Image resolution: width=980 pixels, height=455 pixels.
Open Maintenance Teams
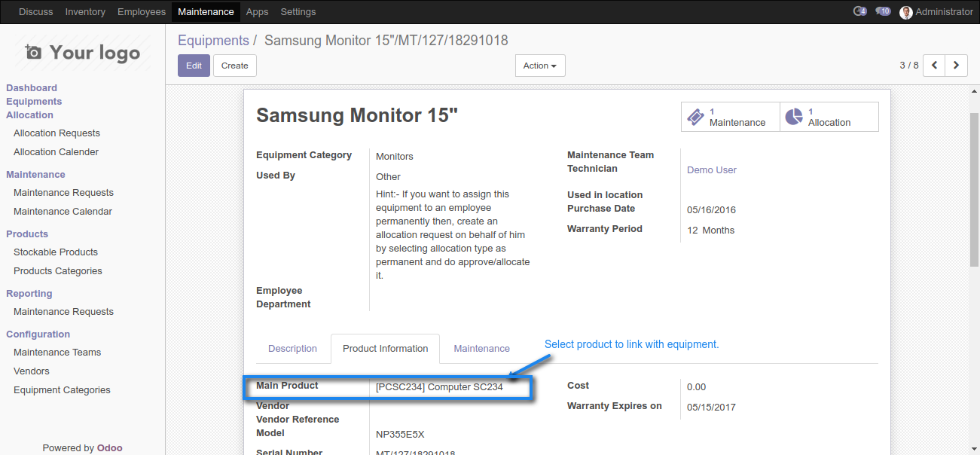click(x=57, y=353)
